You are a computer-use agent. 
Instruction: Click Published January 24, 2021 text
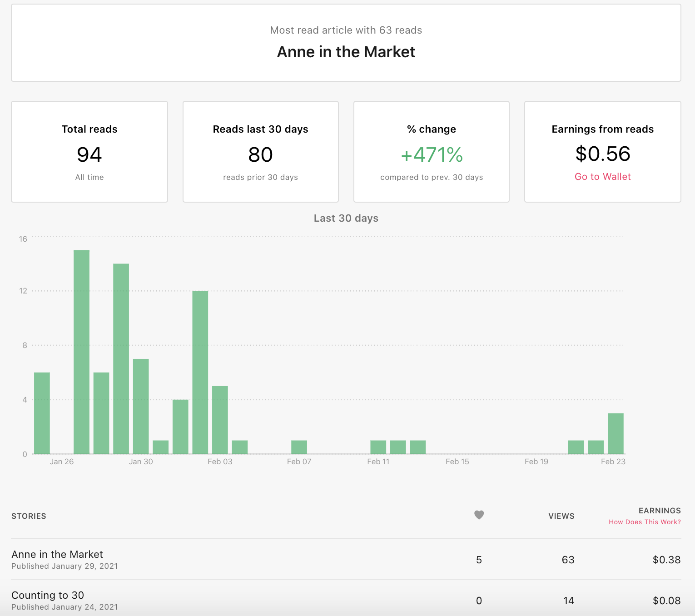click(x=65, y=607)
